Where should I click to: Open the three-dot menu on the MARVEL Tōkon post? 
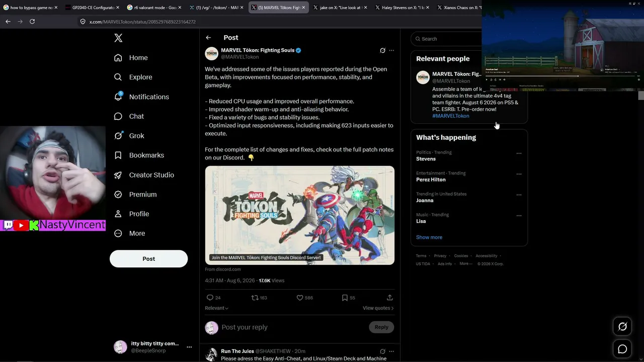391,50
